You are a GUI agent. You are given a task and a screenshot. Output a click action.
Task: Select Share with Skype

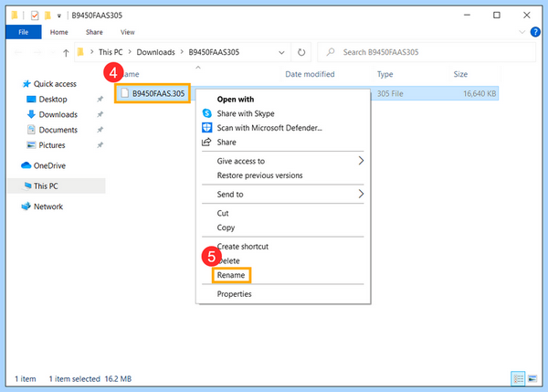(246, 113)
